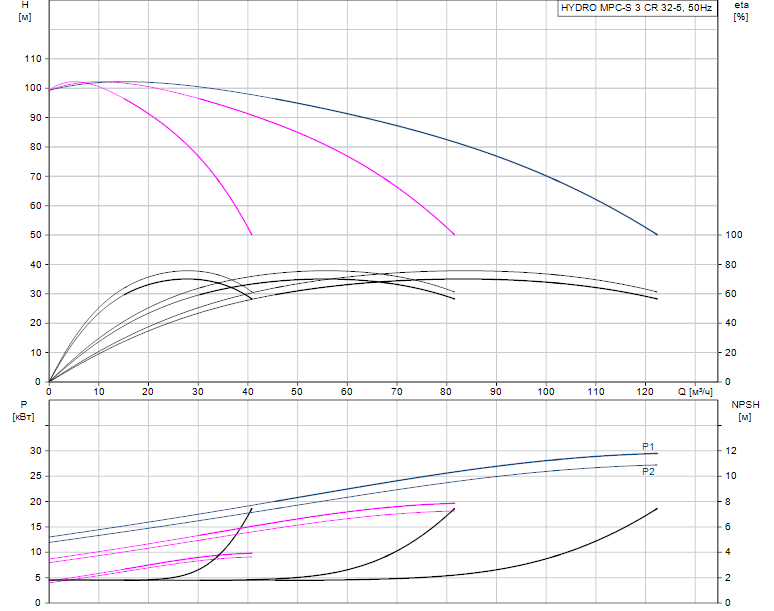Click the NPSH axis title
Image resolution: width=774 pixels, height=611 pixels.
(x=745, y=410)
